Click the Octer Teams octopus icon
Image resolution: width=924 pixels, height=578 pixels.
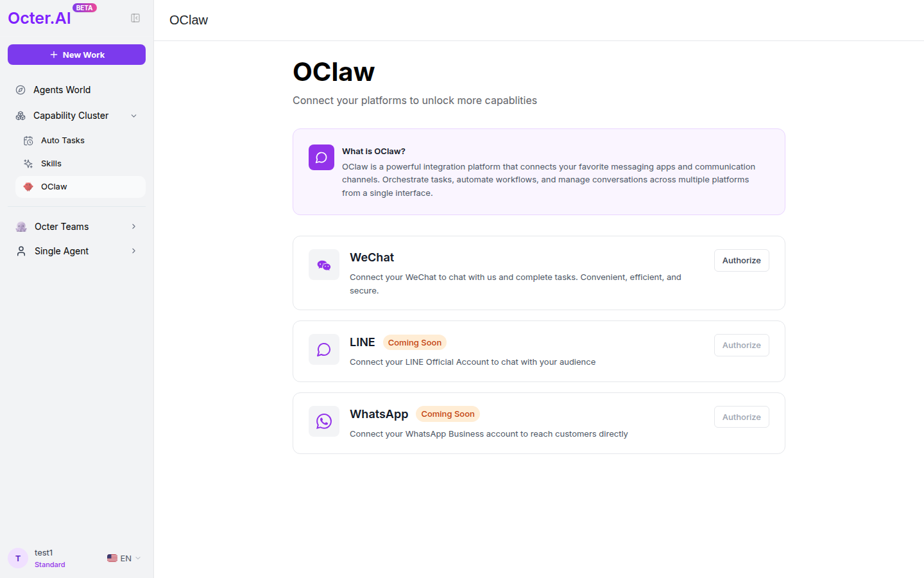(21, 227)
